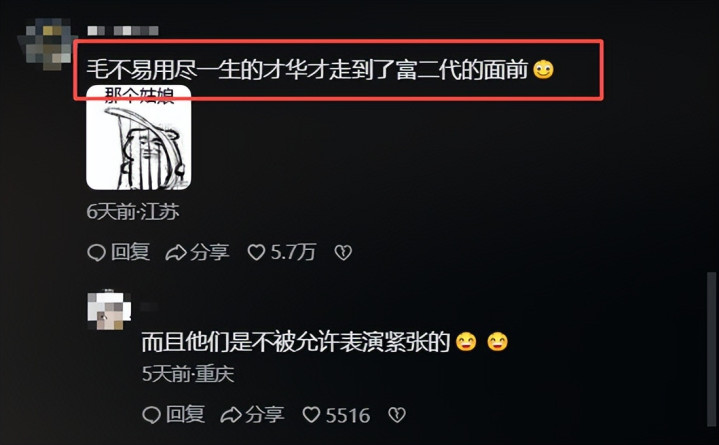Open the second commenter's avatar
Screen dimensions: 719x445
(x=109, y=310)
